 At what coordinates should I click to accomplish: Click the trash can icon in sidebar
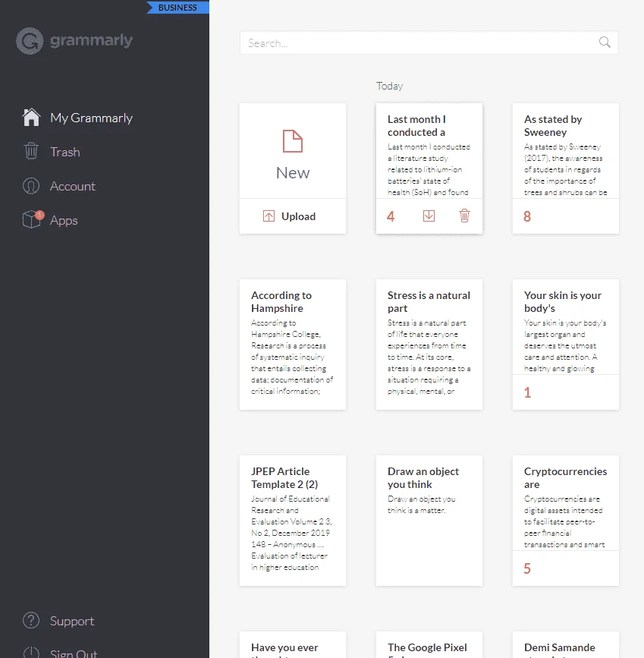pyautogui.click(x=31, y=151)
